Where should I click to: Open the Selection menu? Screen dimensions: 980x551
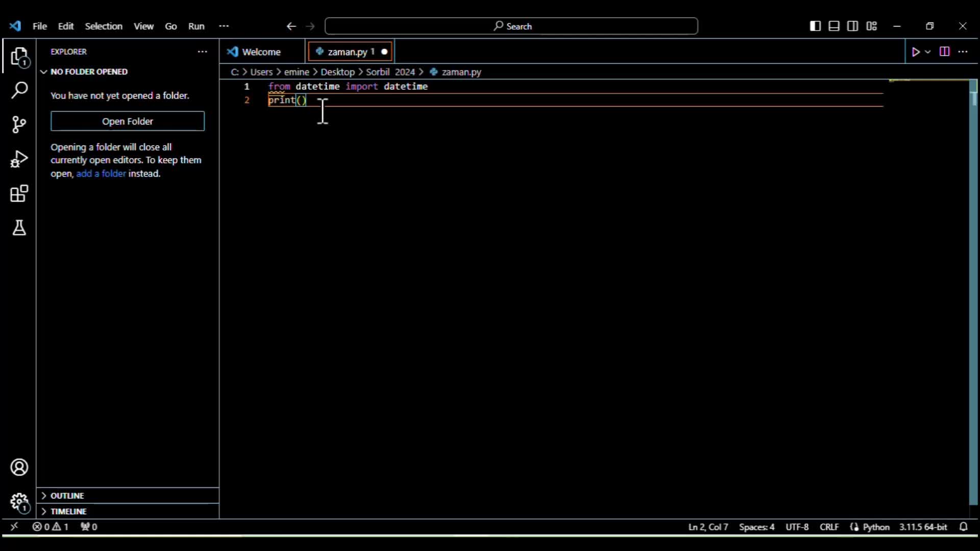(104, 26)
